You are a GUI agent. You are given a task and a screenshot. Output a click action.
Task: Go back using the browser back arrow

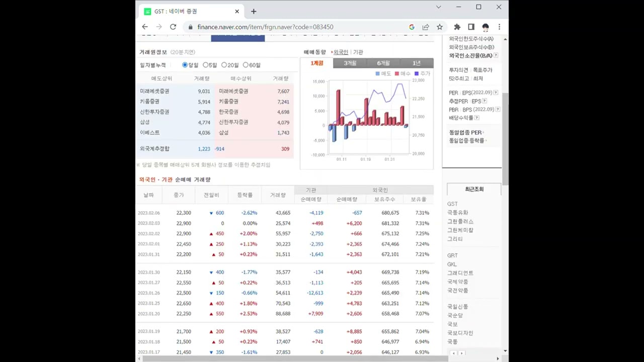pyautogui.click(x=145, y=27)
